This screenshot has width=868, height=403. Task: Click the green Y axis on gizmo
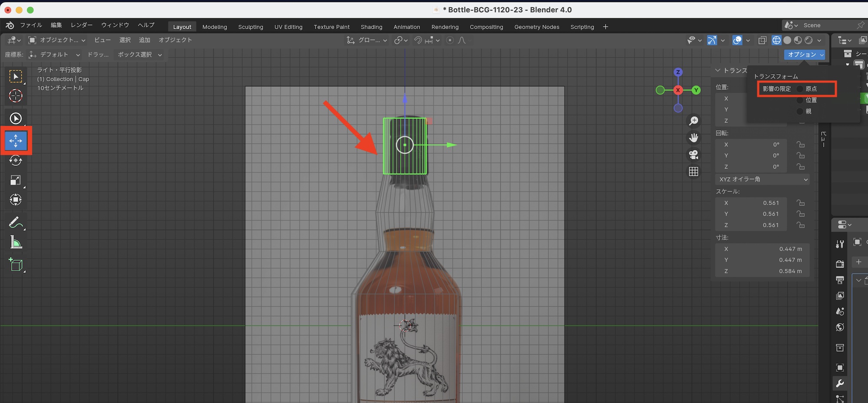696,90
